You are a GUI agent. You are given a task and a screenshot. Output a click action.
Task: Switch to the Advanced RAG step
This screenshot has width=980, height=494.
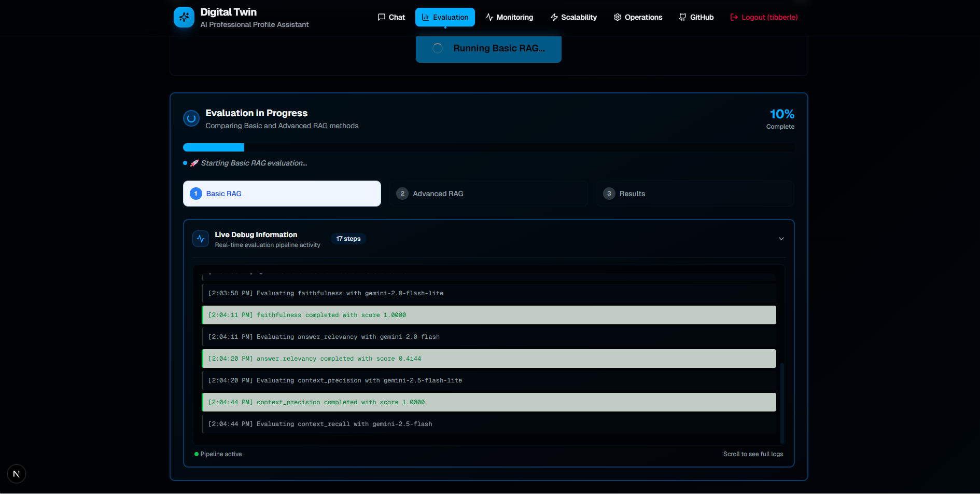[x=488, y=193]
